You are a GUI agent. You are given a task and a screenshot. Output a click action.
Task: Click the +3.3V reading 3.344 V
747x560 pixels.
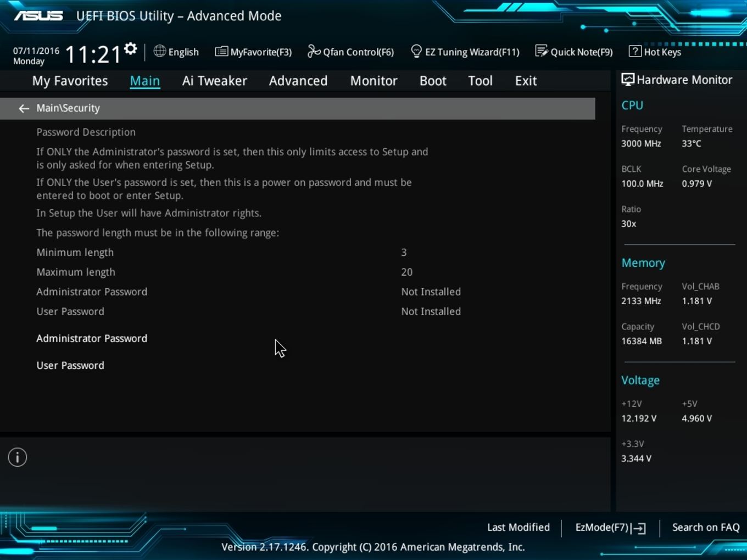tap(636, 458)
